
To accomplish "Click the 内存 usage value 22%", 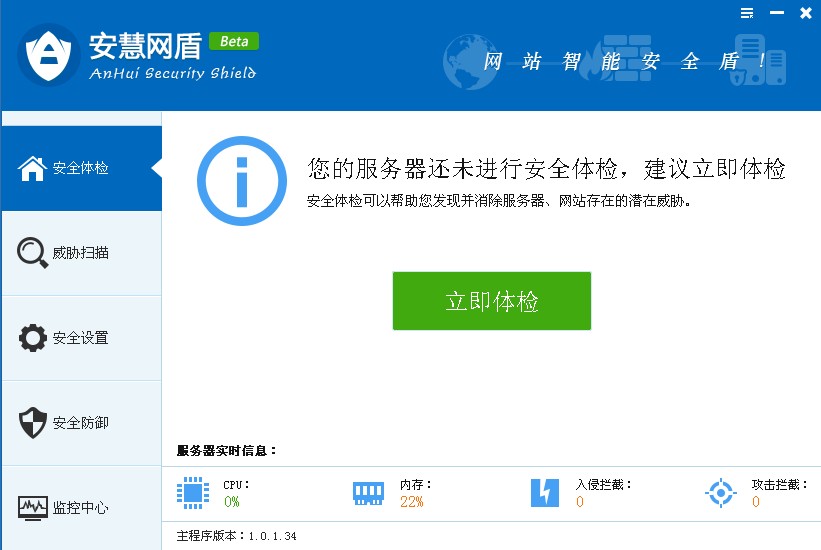I will [412, 502].
